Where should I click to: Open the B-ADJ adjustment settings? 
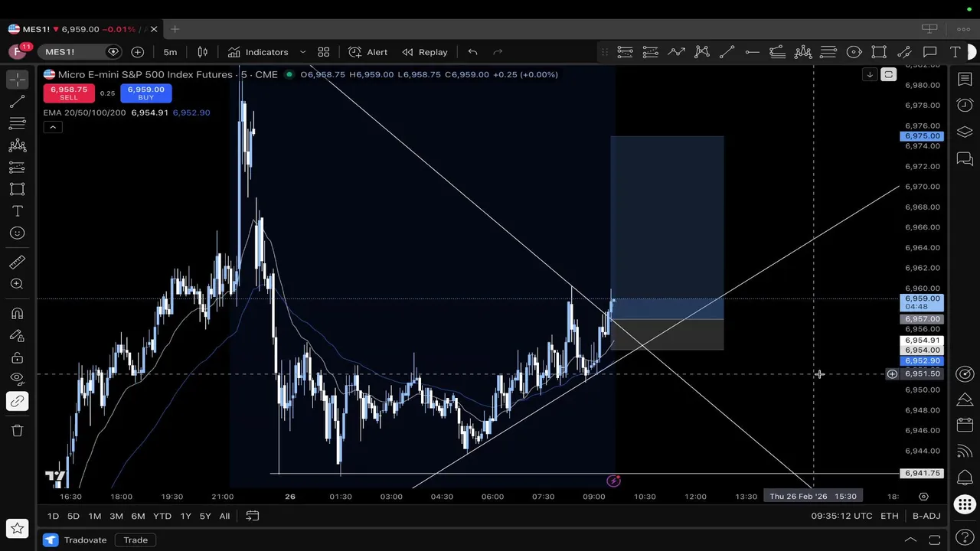tap(926, 516)
